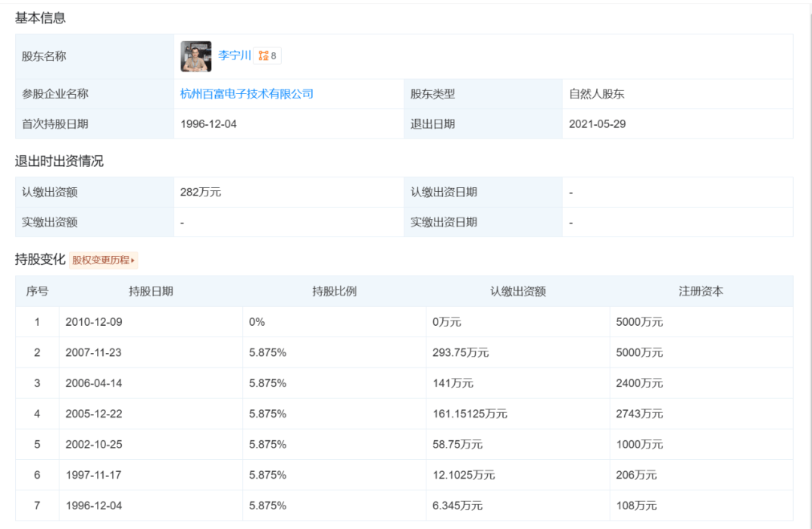Open the 李宁川 shareholder name link
The height and width of the screenshot is (529, 812).
[x=235, y=56]
